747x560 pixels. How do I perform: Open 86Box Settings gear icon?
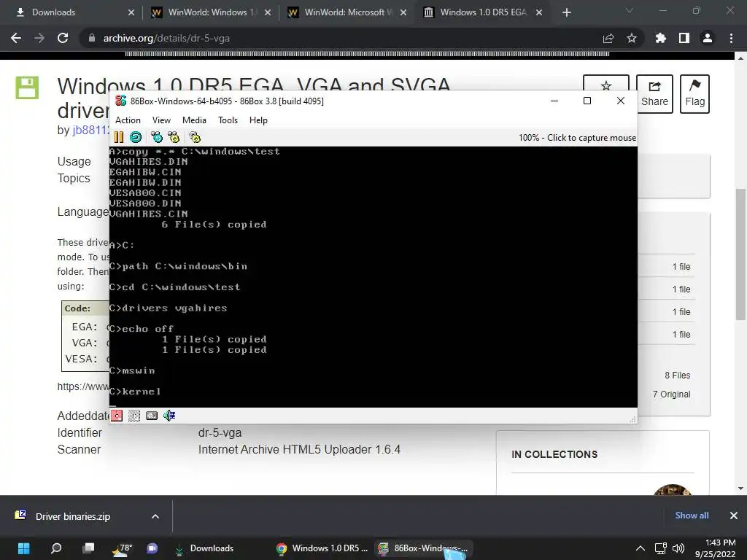point(195,138)
